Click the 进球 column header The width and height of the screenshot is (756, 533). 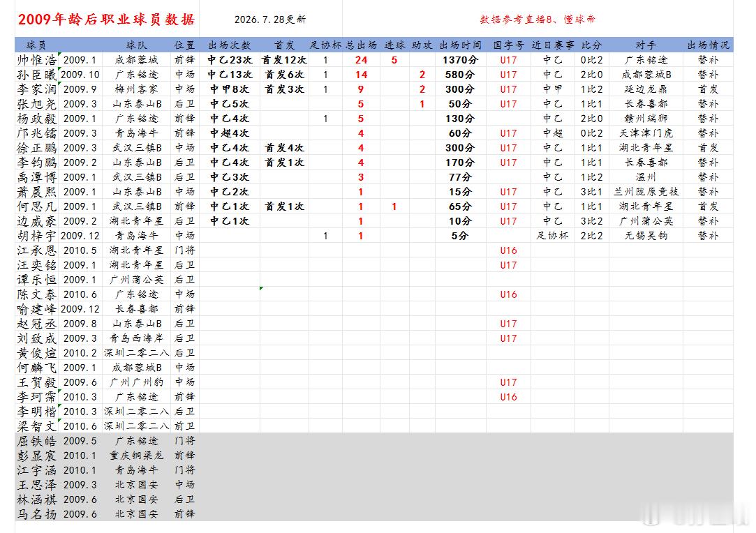394,45
